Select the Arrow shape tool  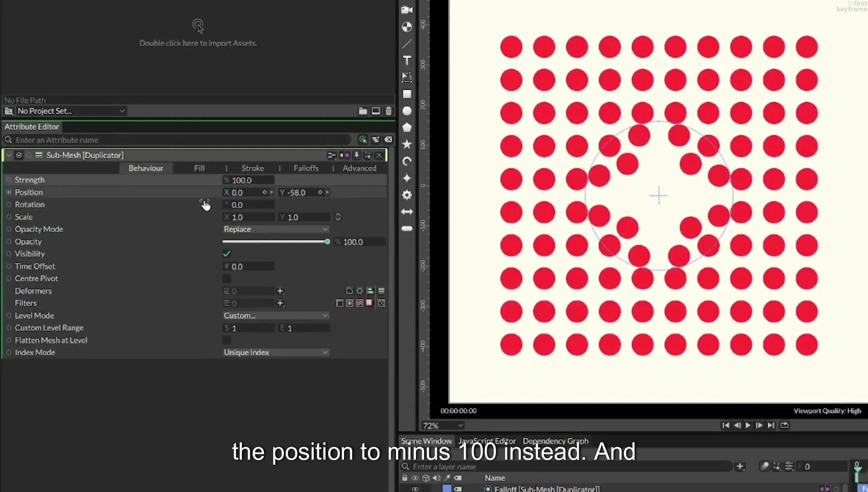point(407,212)
